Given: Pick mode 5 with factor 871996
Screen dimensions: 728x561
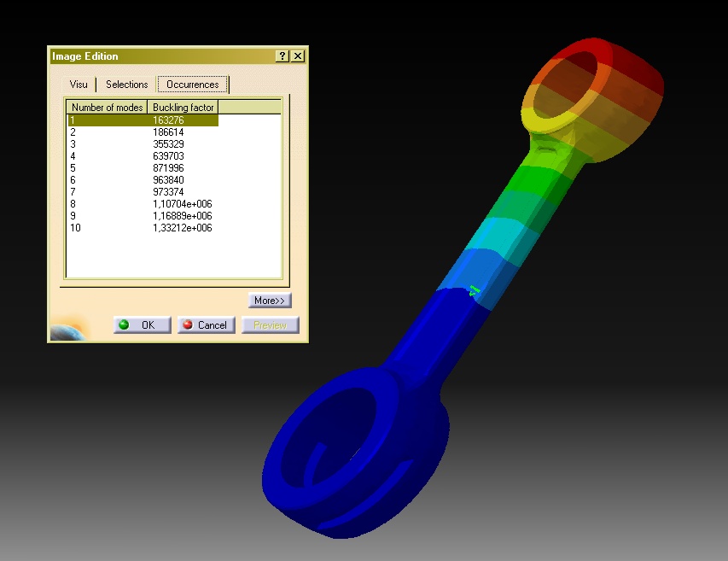Looking at the screenshot, I should 143,168.
